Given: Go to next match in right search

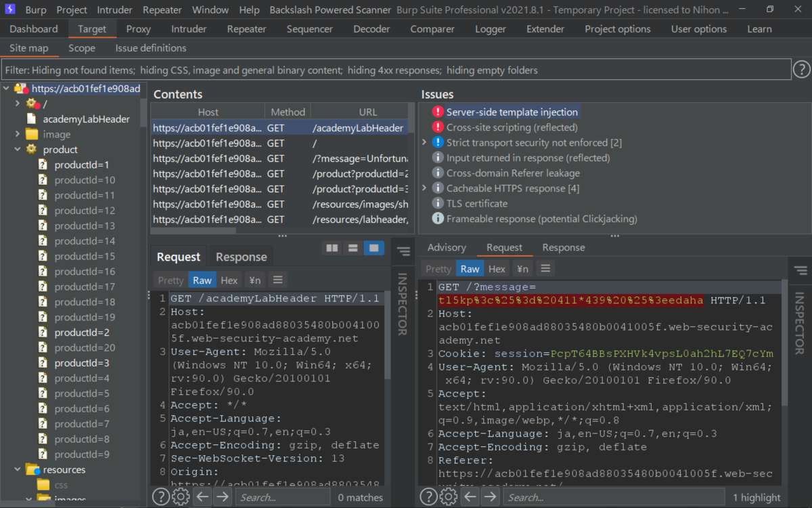Looking at the screenshot, I should 490,497.
